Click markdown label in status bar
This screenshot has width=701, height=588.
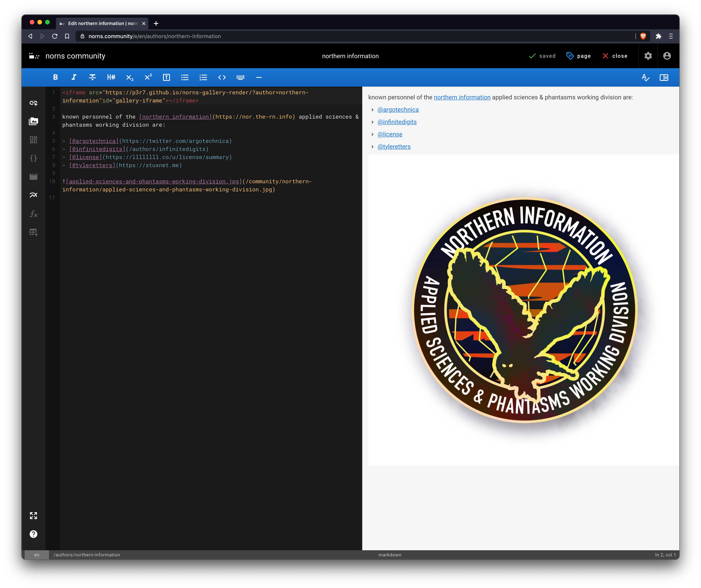[x=390, y=555]
